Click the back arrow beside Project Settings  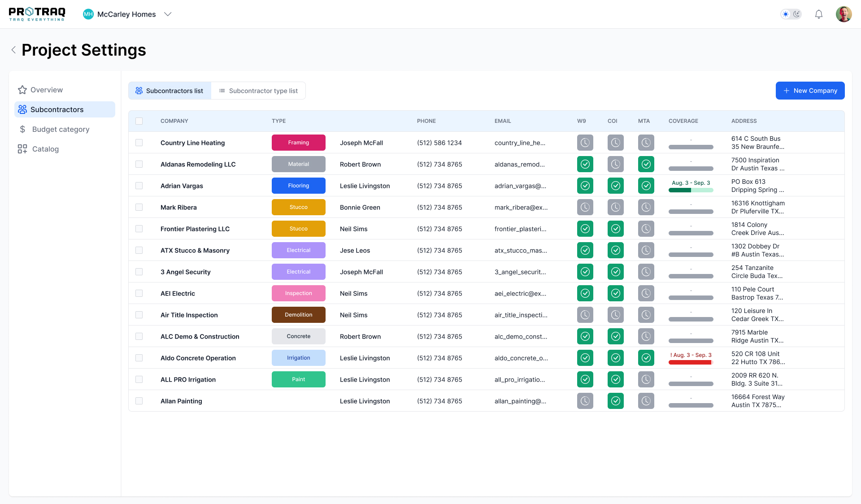(x=13, y=50)
